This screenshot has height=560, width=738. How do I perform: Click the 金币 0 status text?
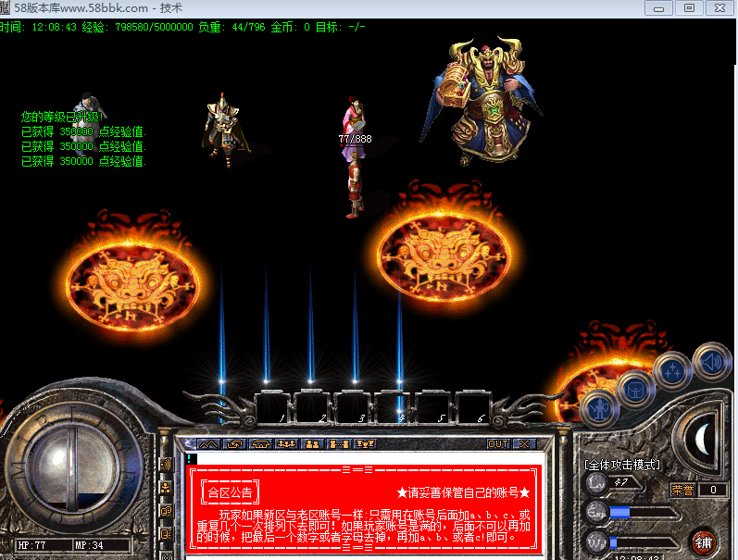[x=291, y=27]
